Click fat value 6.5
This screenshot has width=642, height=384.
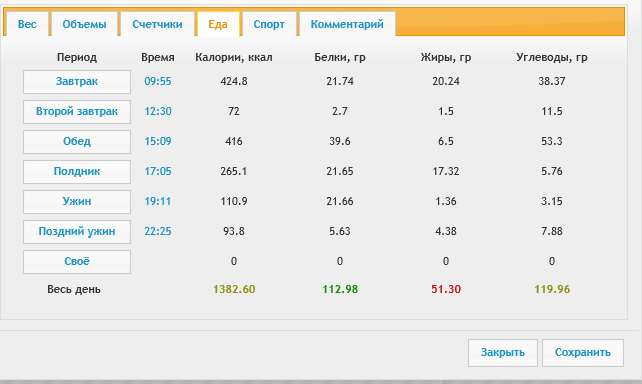click(446, 141)
